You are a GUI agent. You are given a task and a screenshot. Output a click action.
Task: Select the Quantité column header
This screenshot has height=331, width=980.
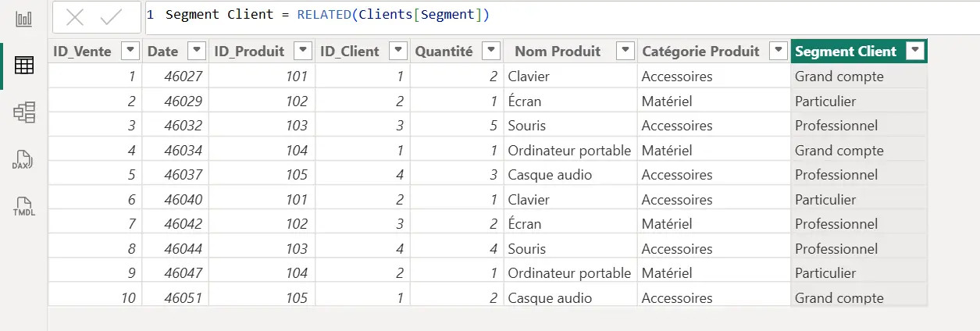[x=444, y=52]
